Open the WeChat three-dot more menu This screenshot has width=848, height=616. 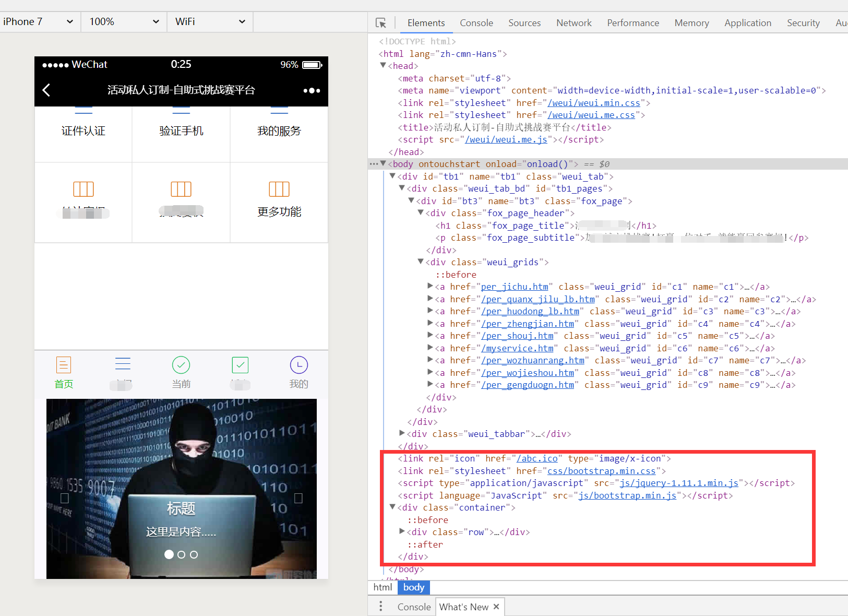[312, 90]
